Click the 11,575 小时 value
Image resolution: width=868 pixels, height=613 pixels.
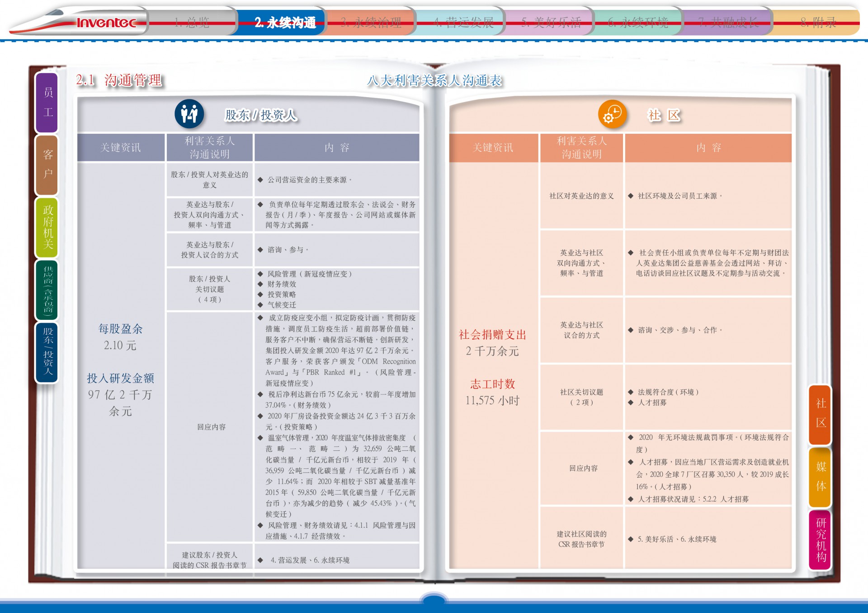point(492,401)
